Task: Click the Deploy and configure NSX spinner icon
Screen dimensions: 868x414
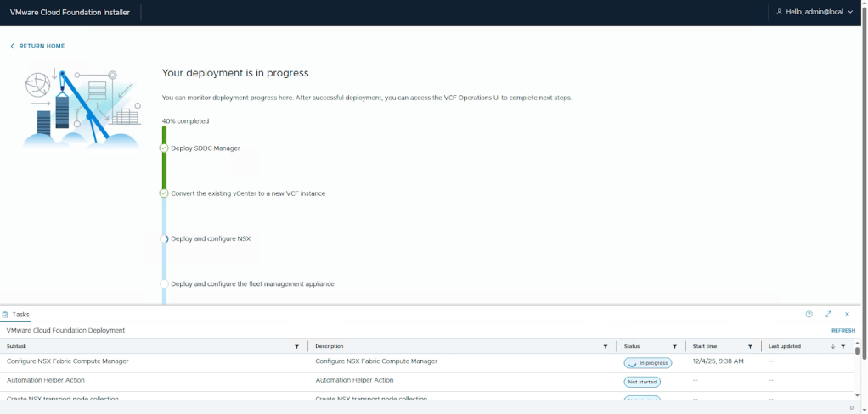Action: pyautogui.click(x=164, y=238)
